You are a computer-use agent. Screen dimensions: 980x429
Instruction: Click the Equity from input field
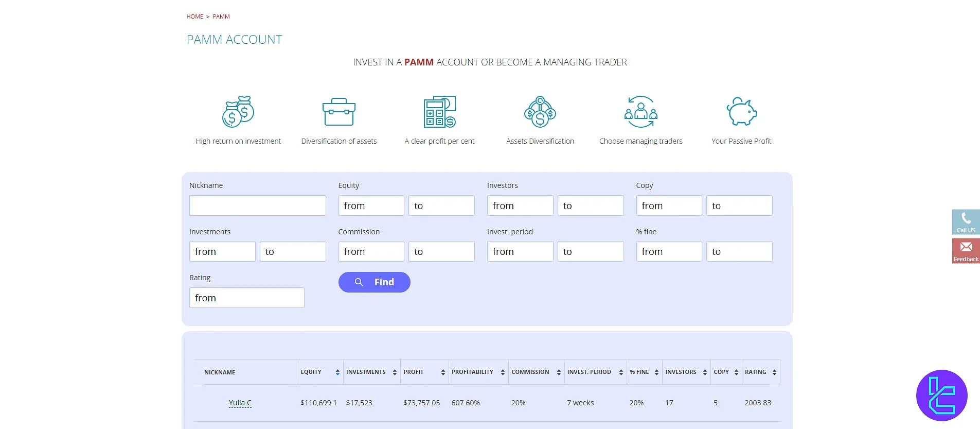371,205
